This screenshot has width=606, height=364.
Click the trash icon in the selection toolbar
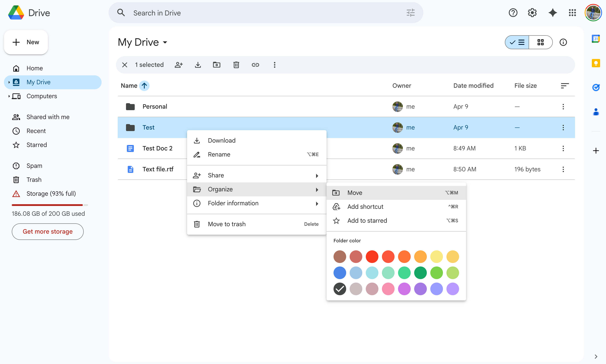[x=236, y=65]
